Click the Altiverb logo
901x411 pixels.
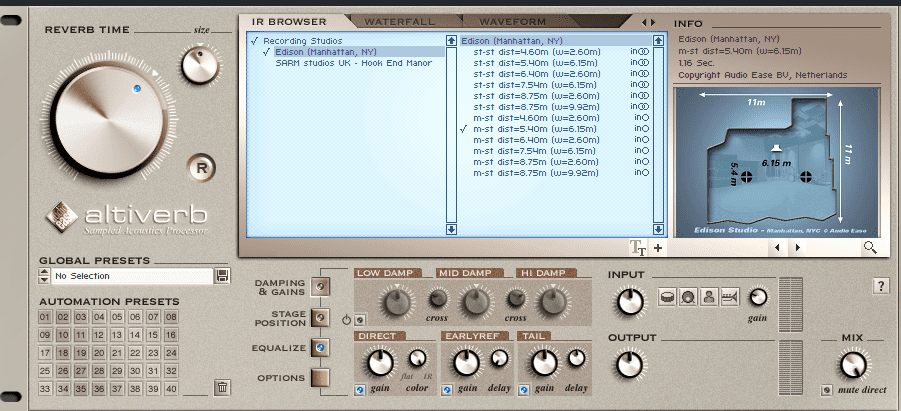tap(126, 220)
